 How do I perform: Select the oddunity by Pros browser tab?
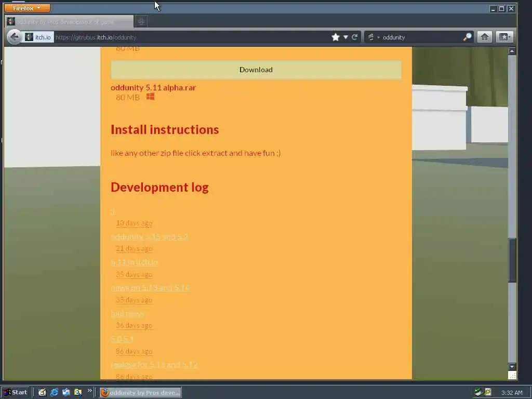point(70,22)
